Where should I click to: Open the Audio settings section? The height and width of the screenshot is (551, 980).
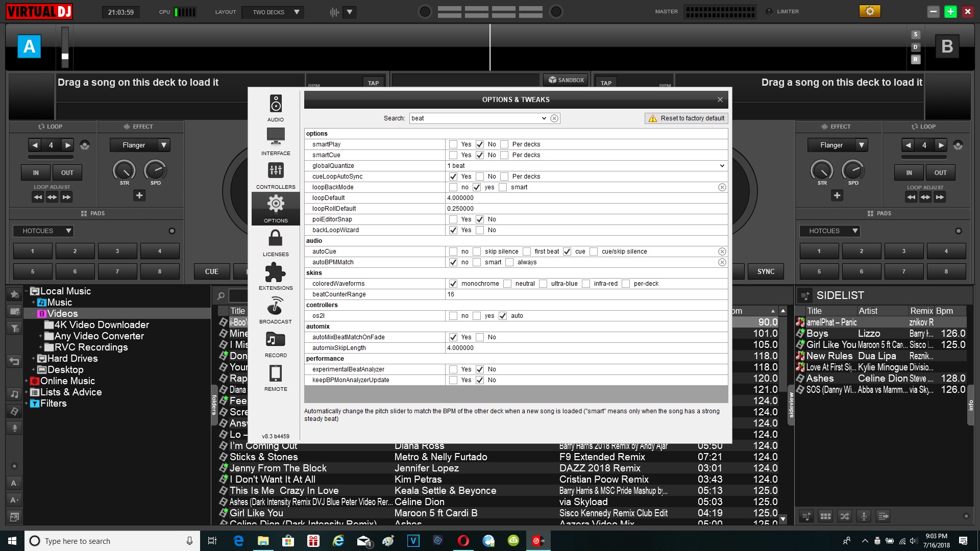(276, 108)
